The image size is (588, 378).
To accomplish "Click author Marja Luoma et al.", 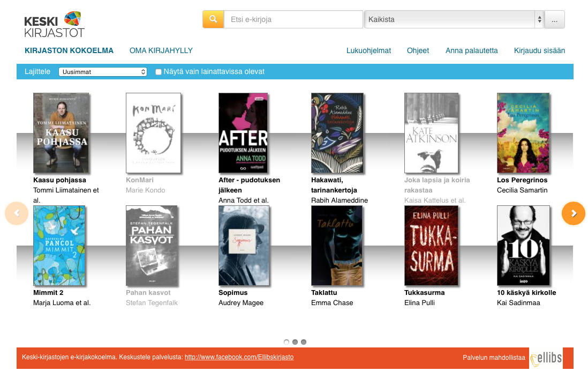I will pyautogui.click(x=62, y=303).
